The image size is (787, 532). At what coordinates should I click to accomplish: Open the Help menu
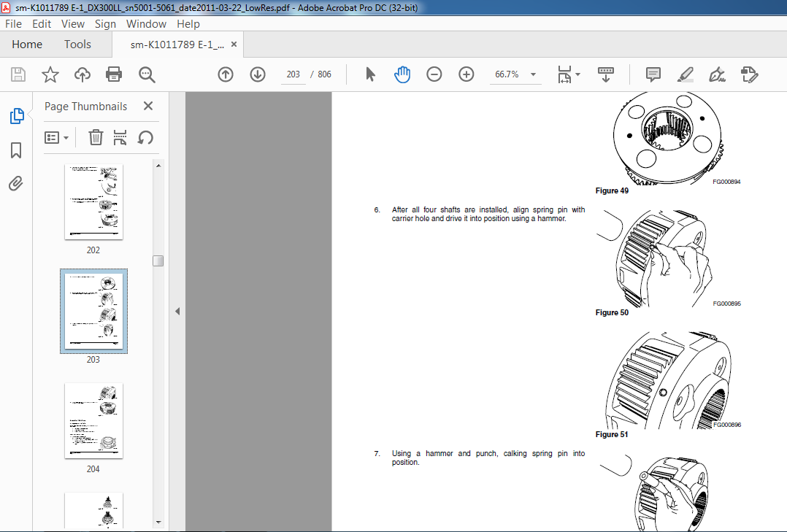188,24
